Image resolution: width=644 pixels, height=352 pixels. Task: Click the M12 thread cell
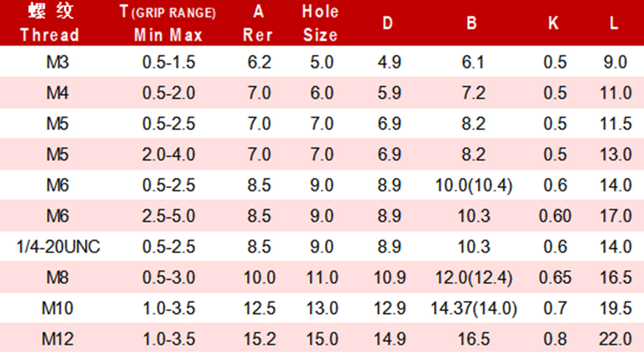point(58,339)
